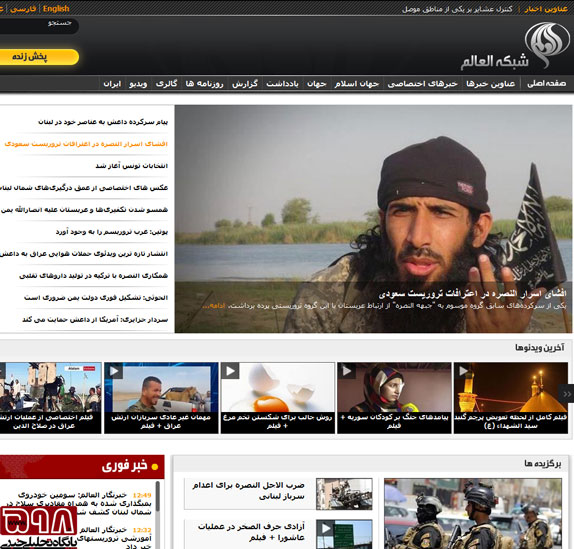574x549 pixels.
Task: Switch to the فارسی language link
Action: pos(23,8)
